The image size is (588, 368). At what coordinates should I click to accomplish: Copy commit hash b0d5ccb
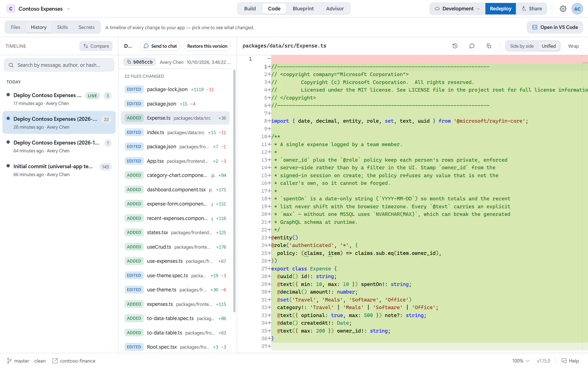(140, 62)
